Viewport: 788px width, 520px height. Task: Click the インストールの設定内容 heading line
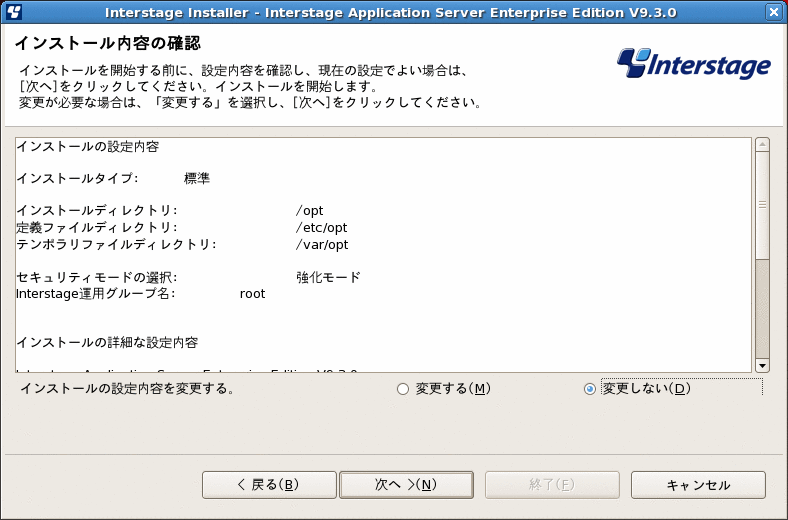coord(88,147)
